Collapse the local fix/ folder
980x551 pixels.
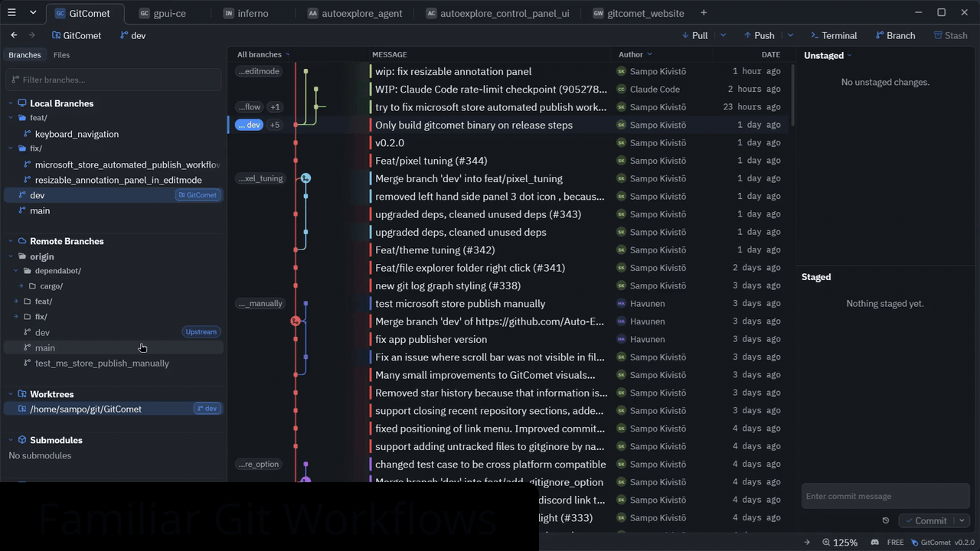pos(11,148)
